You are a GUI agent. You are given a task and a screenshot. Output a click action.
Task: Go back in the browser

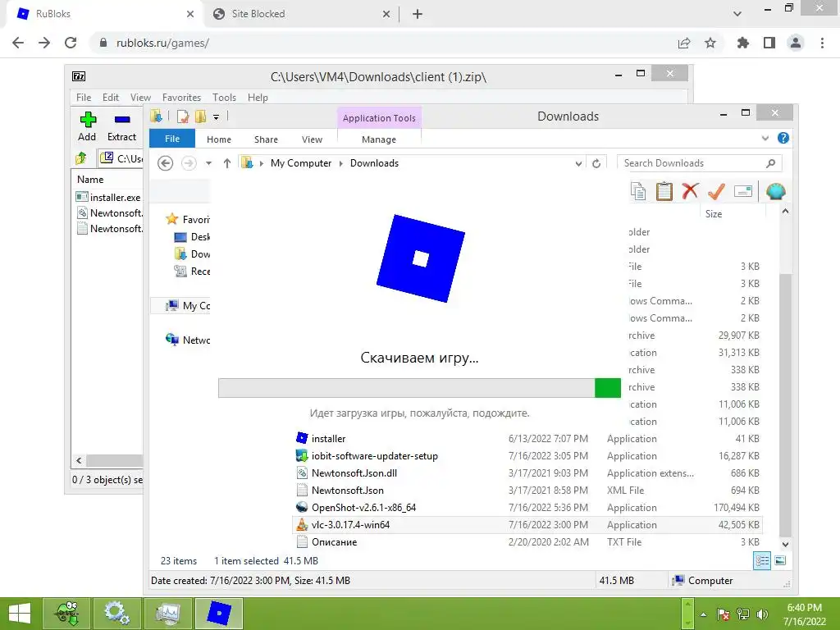pos(18,43)
